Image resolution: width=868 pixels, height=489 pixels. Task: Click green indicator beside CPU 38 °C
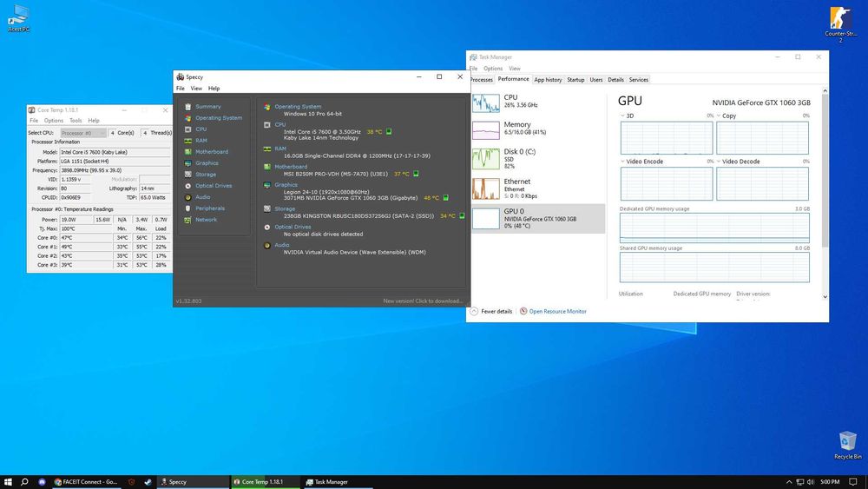coord(389,131)
